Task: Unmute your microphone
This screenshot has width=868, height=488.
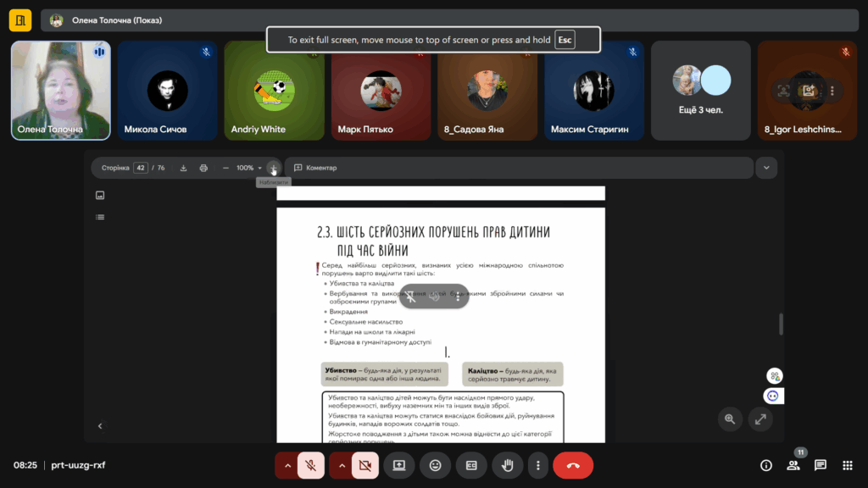Action: pyautogui.click(x=311, y=465)
